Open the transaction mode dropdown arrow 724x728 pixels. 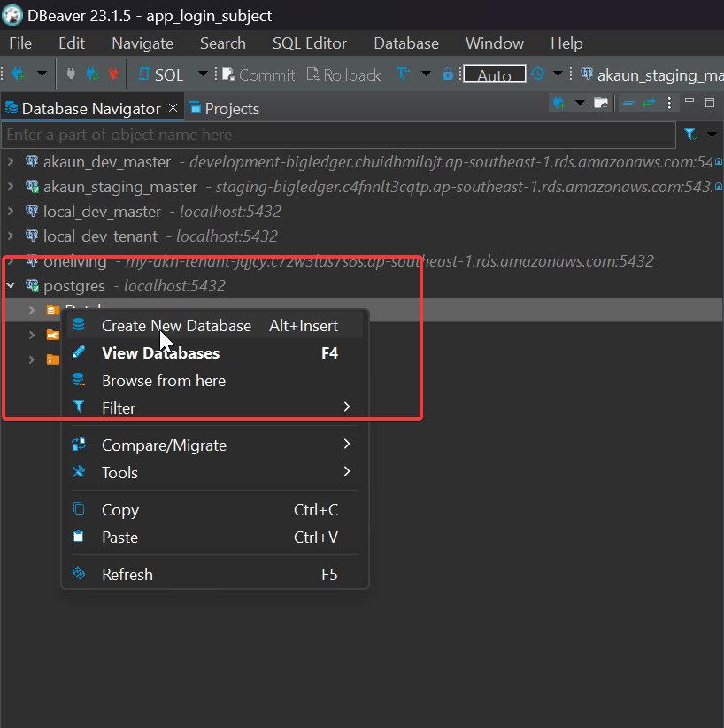[426, 74]
